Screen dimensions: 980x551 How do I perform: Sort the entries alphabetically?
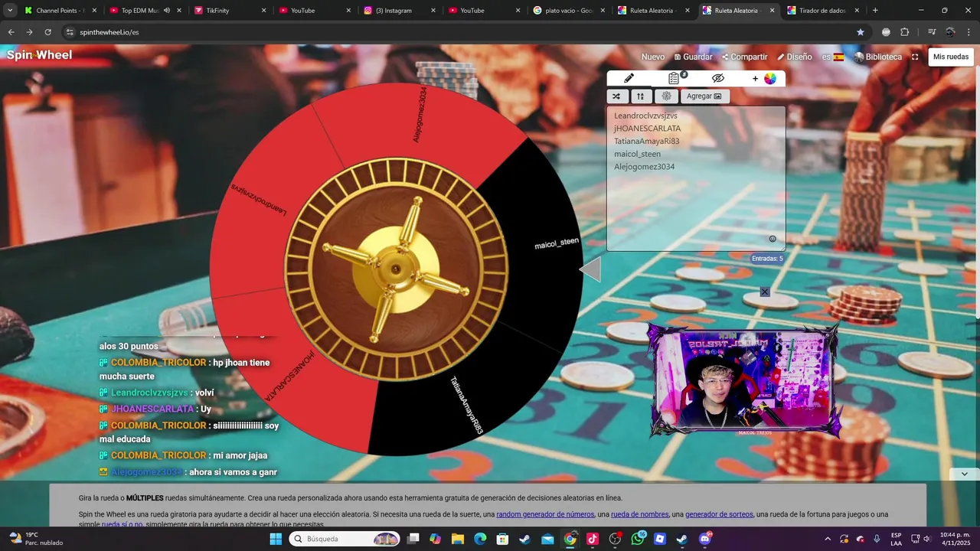(641, 96)
